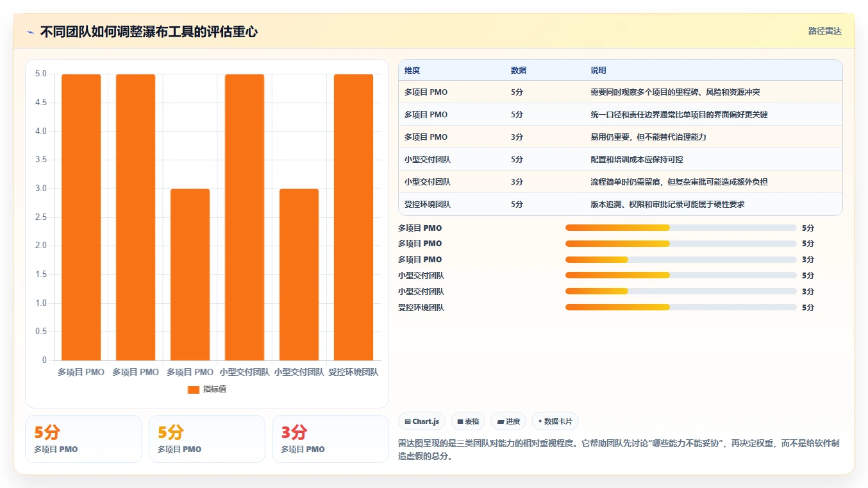Click the 表格 tag chip

[x=468, y=421]
